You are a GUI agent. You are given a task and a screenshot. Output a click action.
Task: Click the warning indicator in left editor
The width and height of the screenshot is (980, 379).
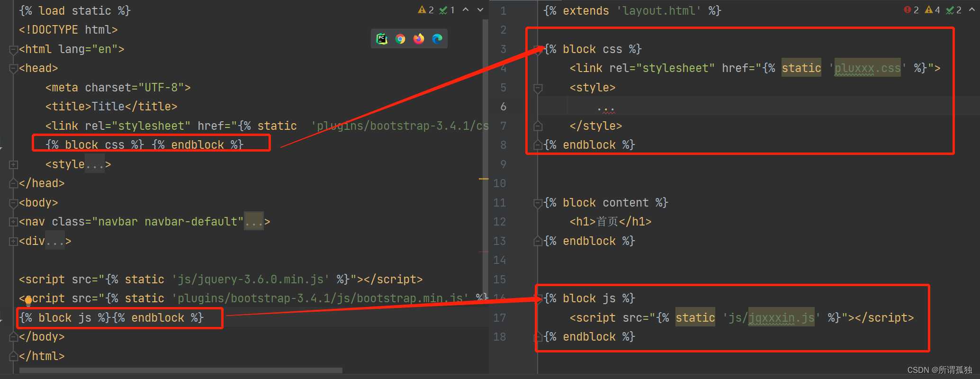426,10
